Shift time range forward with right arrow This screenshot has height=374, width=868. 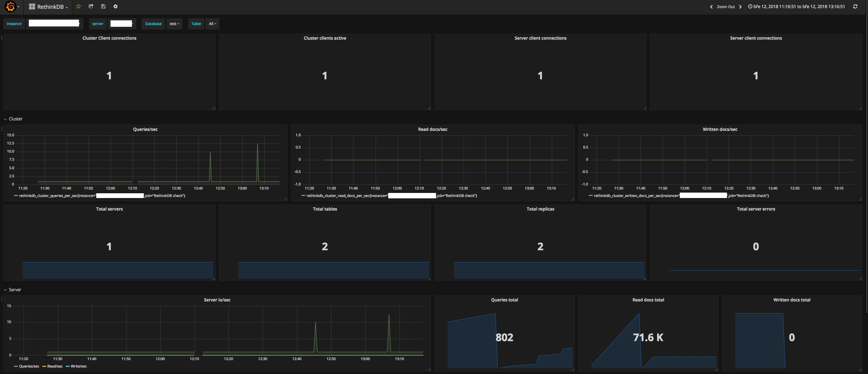(741, 7)
